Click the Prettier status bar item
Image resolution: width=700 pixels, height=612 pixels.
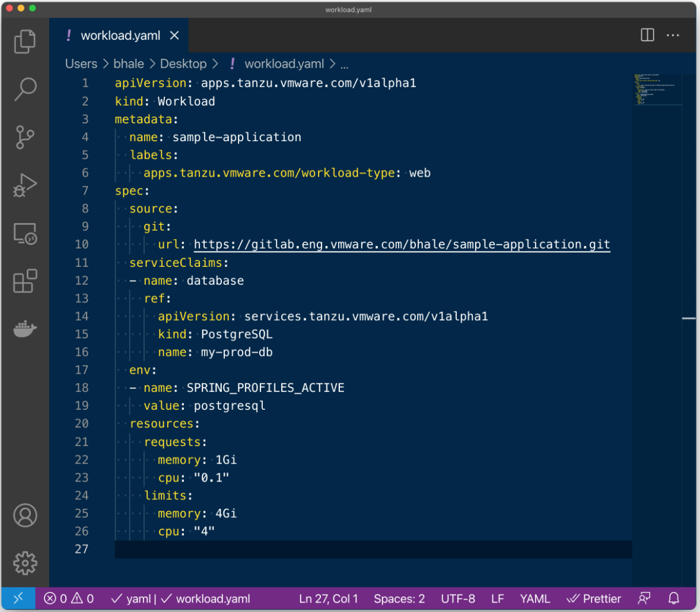(x=594, y=598)
